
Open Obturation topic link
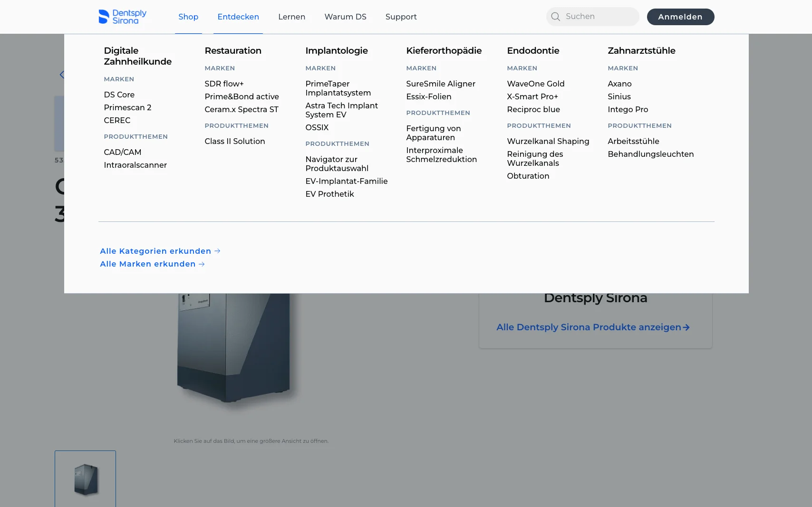click(x=528, y=176)
